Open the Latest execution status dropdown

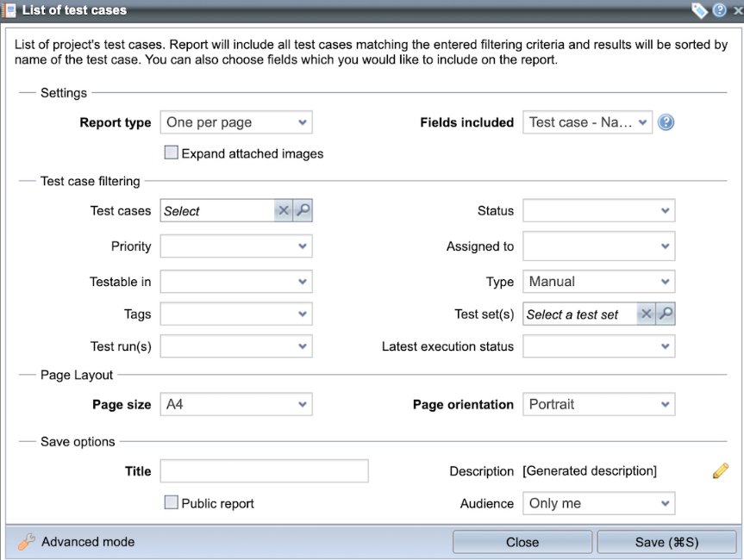[x=598, y=346]
